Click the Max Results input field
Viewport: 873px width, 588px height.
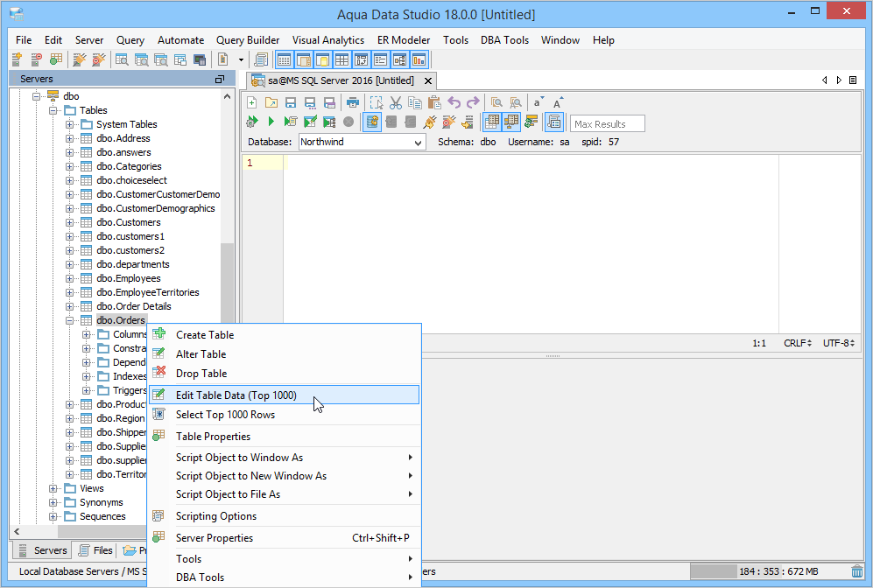[608, 124]
